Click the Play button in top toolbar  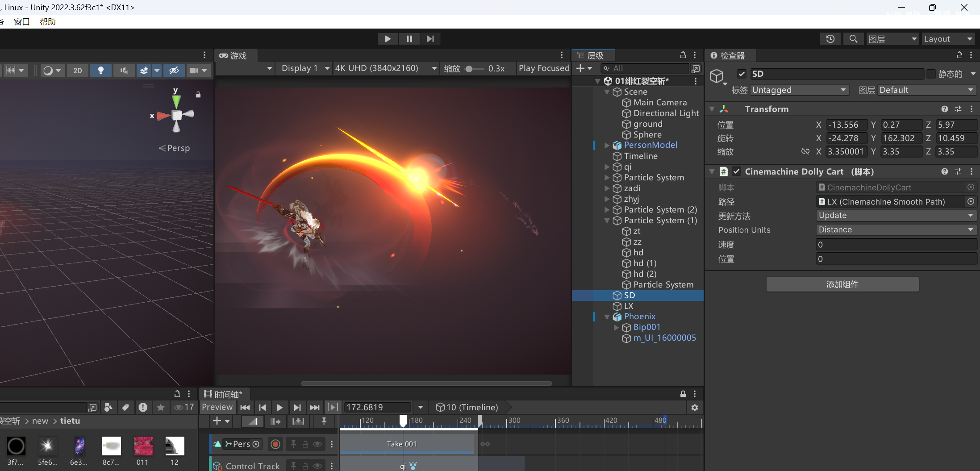pos(388,39)
